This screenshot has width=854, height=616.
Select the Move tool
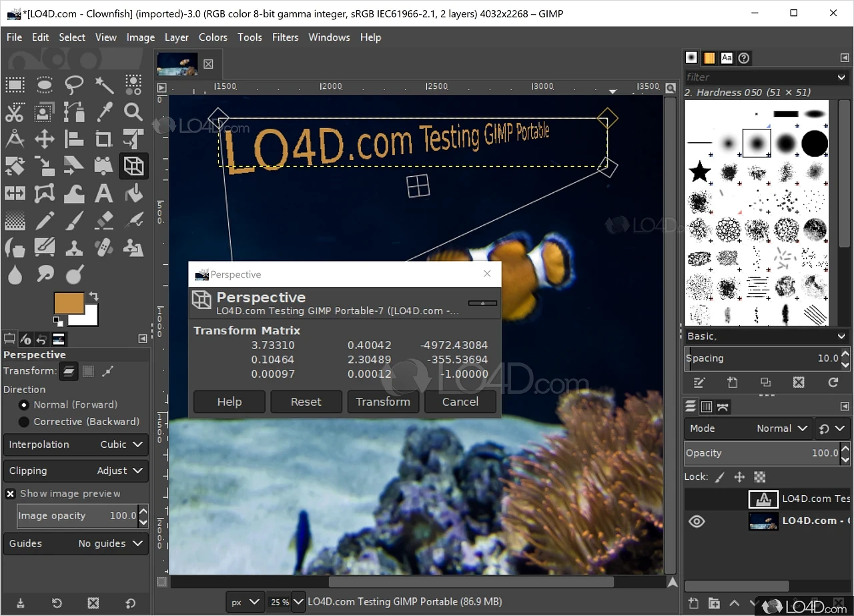coord(45,139)
